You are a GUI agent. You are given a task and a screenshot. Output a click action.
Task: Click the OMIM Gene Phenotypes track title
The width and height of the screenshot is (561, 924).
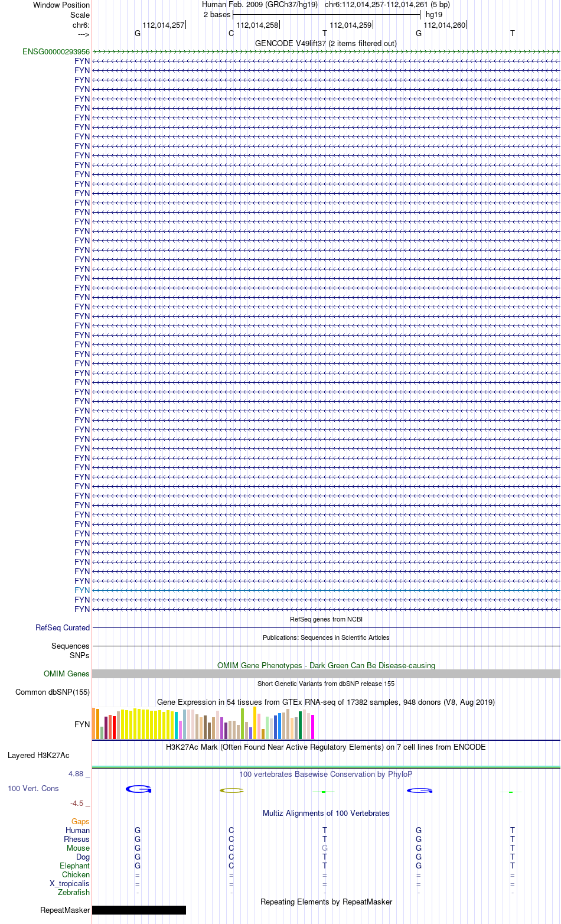pyautogui.click(x=326, y=666)
